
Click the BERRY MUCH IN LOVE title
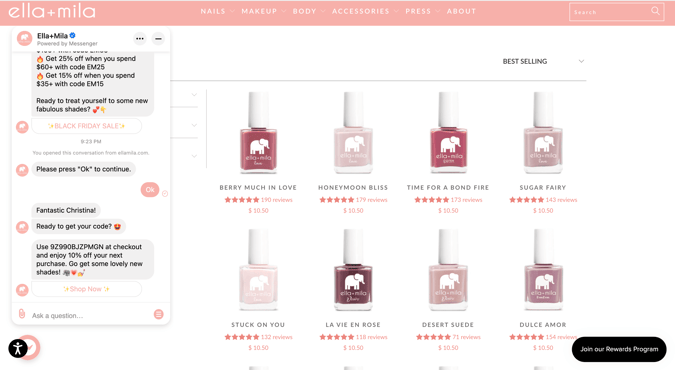click(258, 187)
